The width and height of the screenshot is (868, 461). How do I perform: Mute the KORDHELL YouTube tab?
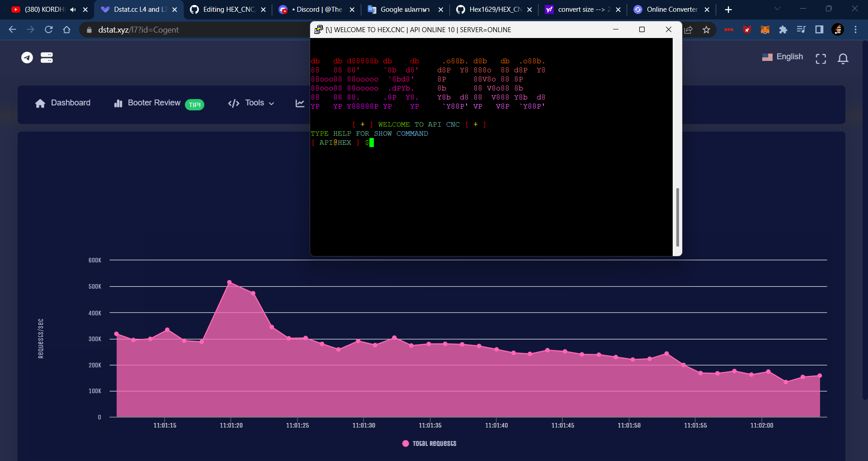72,9
